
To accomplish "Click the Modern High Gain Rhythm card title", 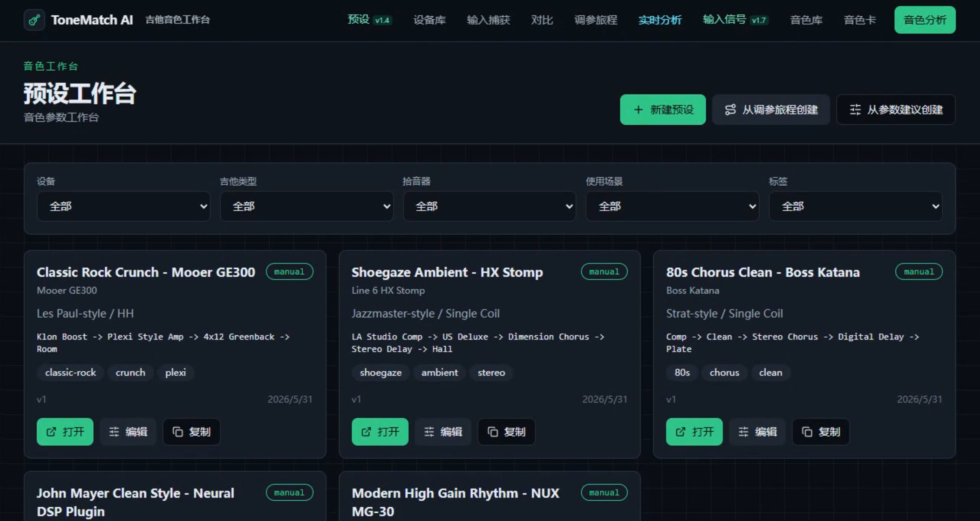I will [x=455, y=502].
